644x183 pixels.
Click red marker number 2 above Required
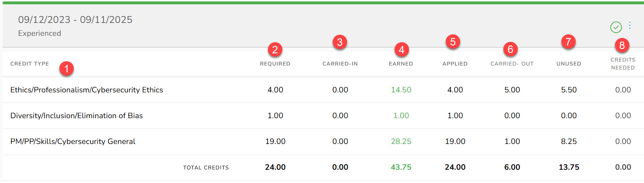(x=275, y=49)
